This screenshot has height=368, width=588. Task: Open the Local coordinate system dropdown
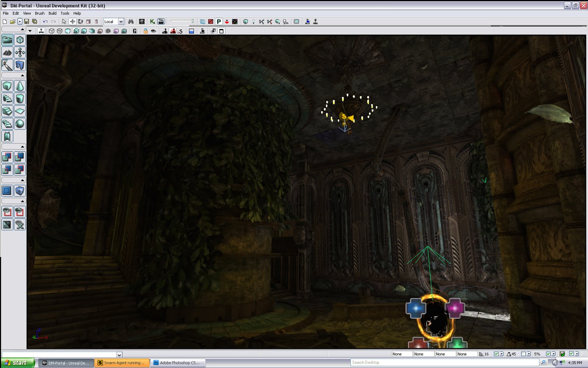(x=121, y=22)
